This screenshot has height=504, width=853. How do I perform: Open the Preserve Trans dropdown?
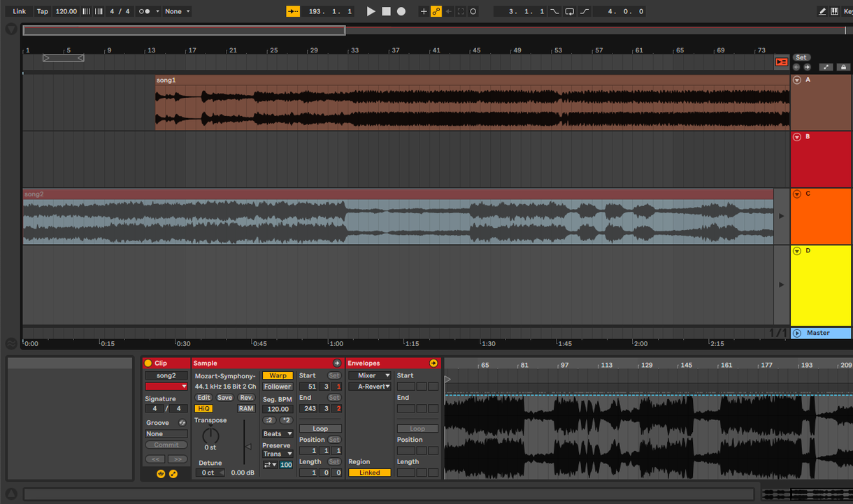pyautogui.click(x=278, y=454)
